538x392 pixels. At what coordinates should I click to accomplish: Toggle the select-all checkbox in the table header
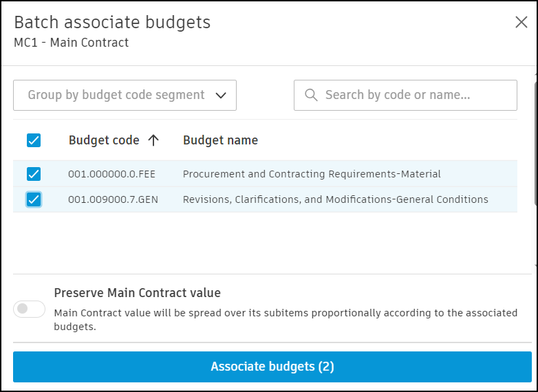tap(34, 140)
